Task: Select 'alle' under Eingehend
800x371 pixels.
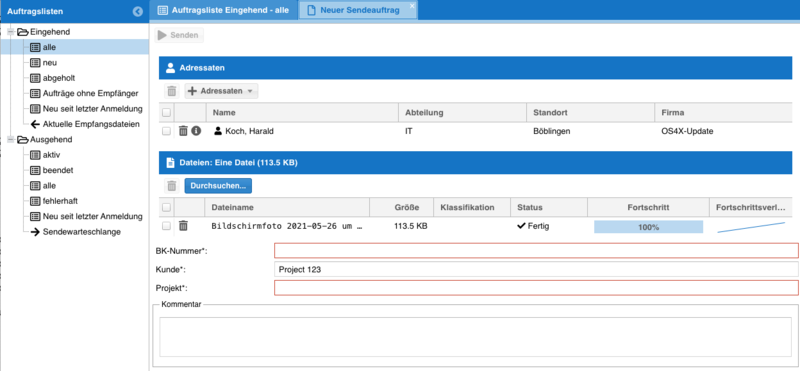Action: [50, 47]
